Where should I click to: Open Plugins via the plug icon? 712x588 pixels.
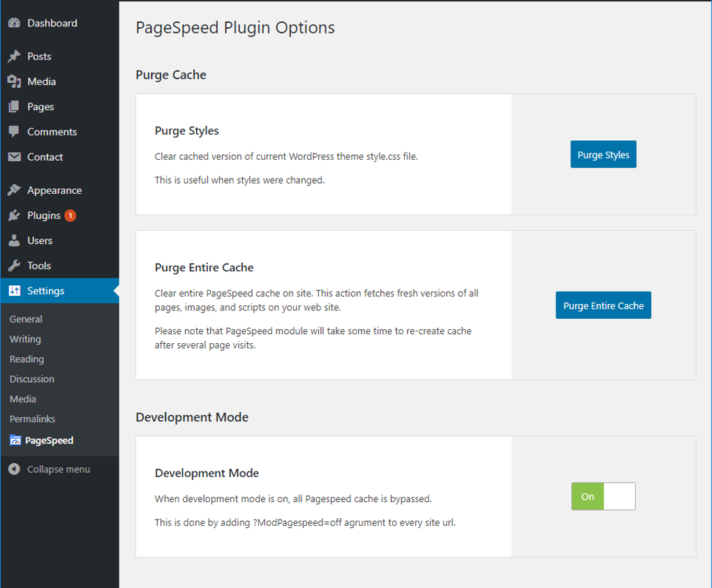(x=14, y=215)
